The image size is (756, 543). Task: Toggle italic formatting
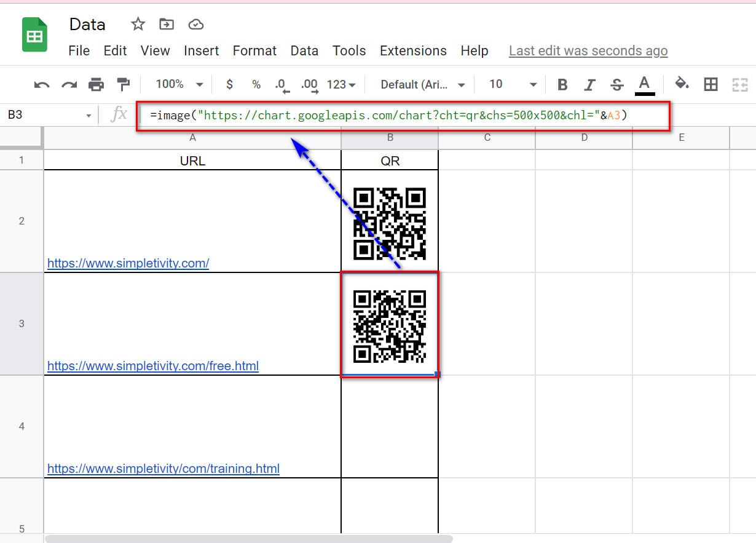(589, 85)
